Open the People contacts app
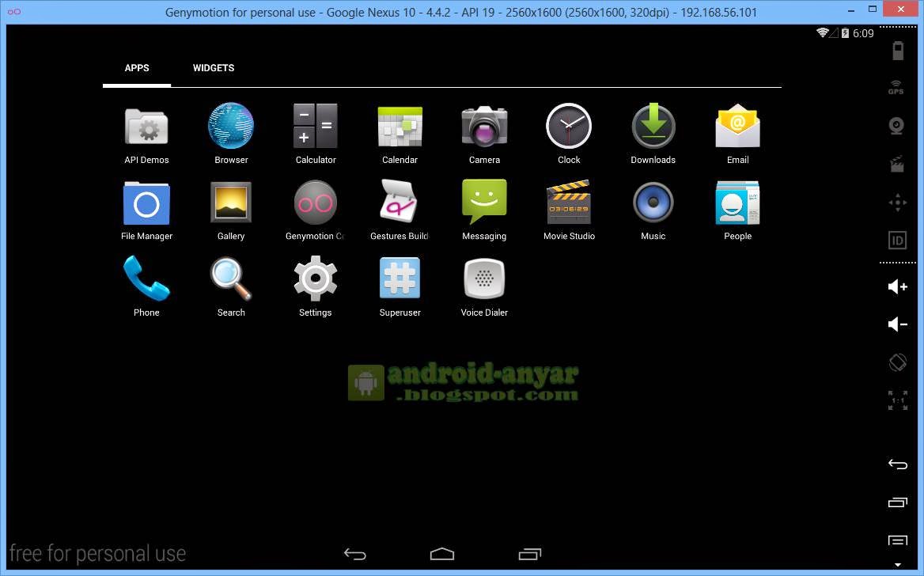This screenshot has height=576, width=924. (x=738, y=210)
